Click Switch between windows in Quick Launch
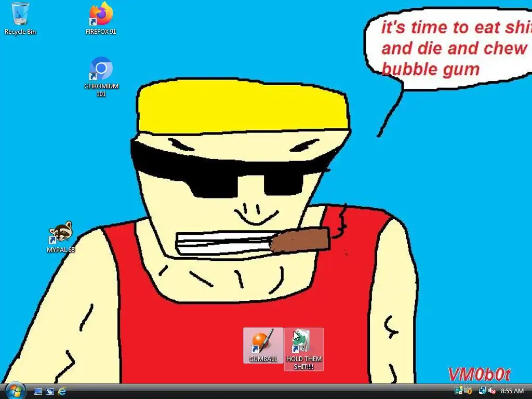The image size is (532, 399). pyautogui.click(x=50, y=391)
